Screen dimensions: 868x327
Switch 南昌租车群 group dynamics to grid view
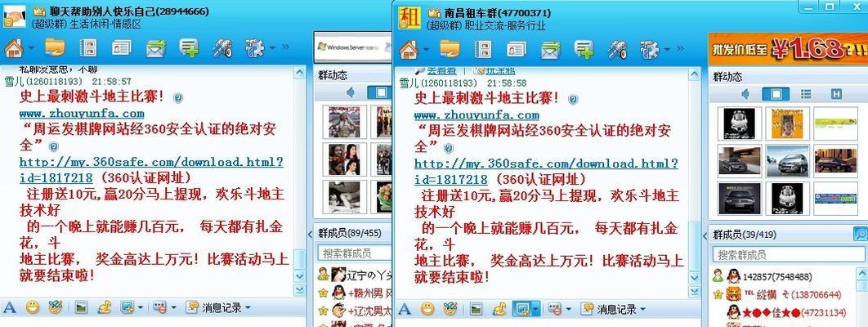pyautogui.click(x=776, y=94)
